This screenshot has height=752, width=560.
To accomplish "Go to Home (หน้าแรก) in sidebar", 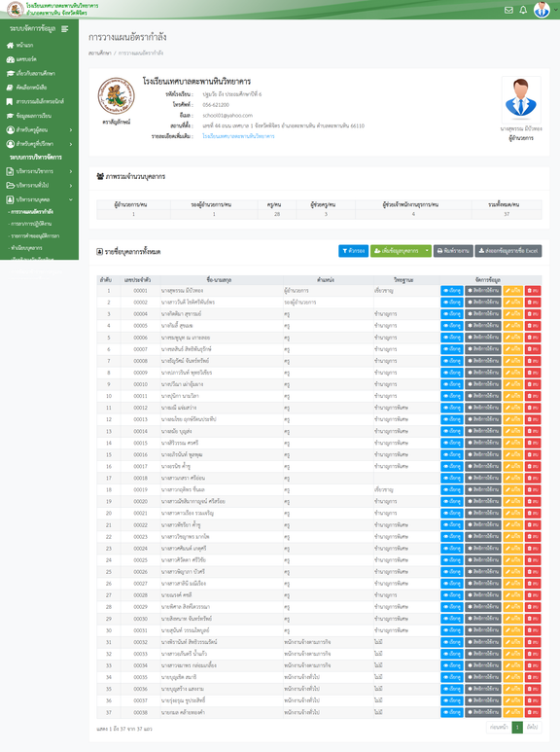I will [x=20, y=45].
